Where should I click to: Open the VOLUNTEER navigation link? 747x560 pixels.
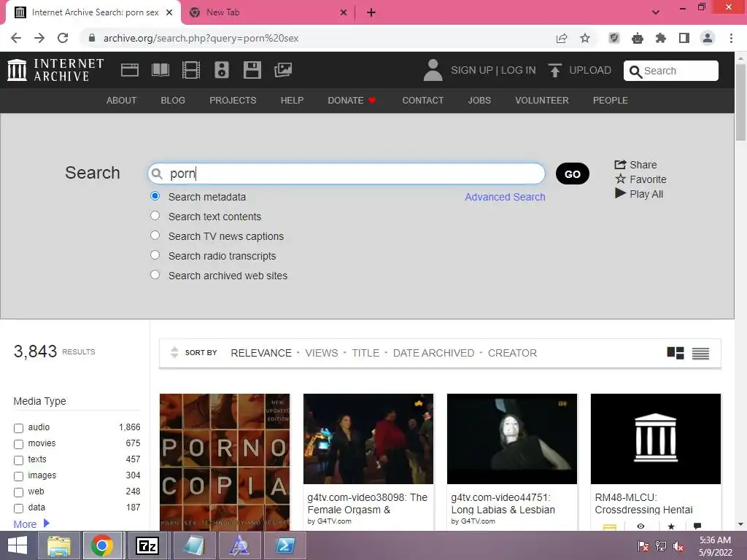[x=542, y=101]
